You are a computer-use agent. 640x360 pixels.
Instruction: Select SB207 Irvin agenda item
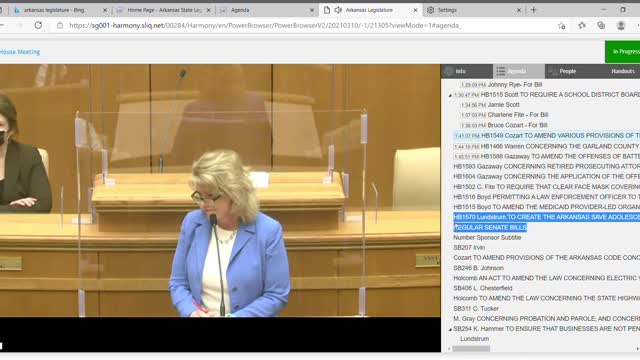[x=469, y=247]
